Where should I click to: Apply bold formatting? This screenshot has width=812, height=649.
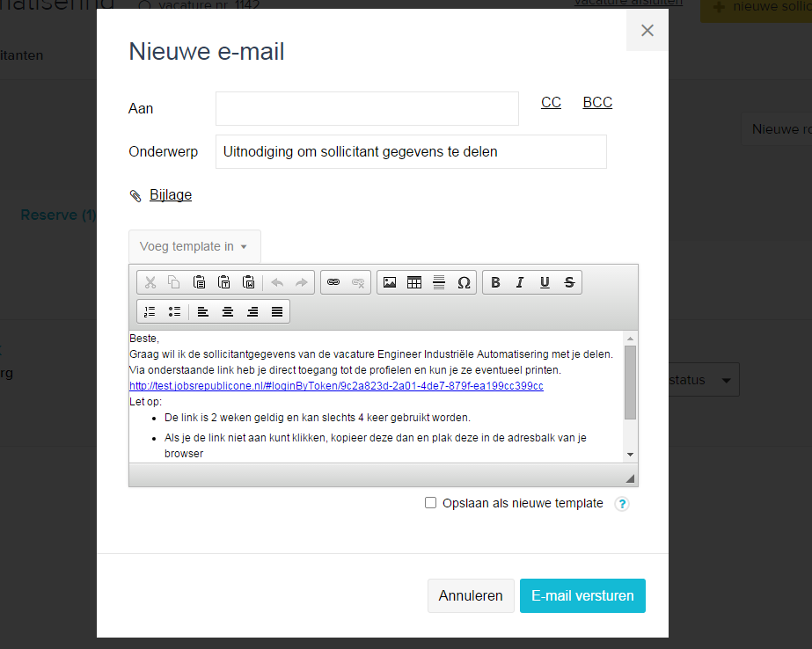coord(495,282)
